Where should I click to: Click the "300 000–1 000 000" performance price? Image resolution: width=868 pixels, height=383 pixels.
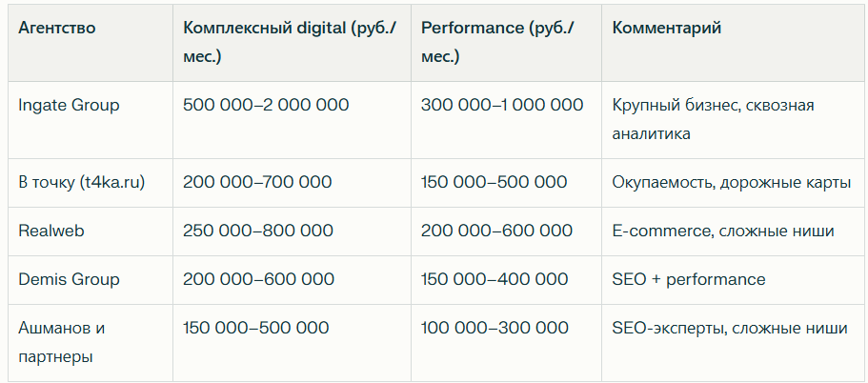click(x=501, y=105)
